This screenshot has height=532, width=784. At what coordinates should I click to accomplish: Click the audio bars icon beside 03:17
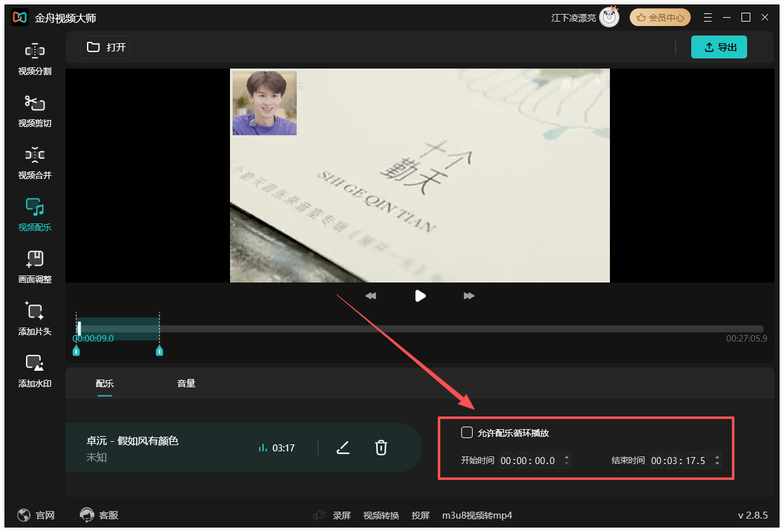click(263, 448)
